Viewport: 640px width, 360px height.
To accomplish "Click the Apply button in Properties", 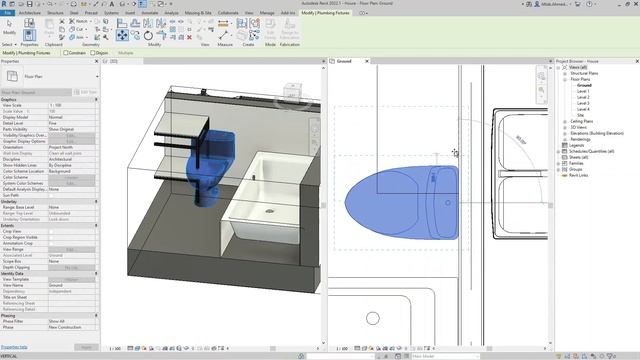I will (x=86, y=347).
